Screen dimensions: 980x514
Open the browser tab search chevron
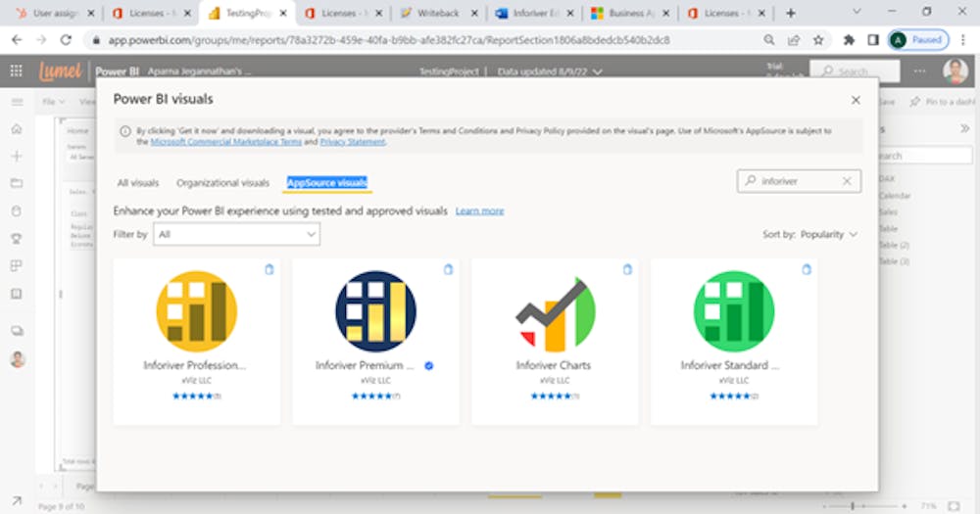click(857, 12)
